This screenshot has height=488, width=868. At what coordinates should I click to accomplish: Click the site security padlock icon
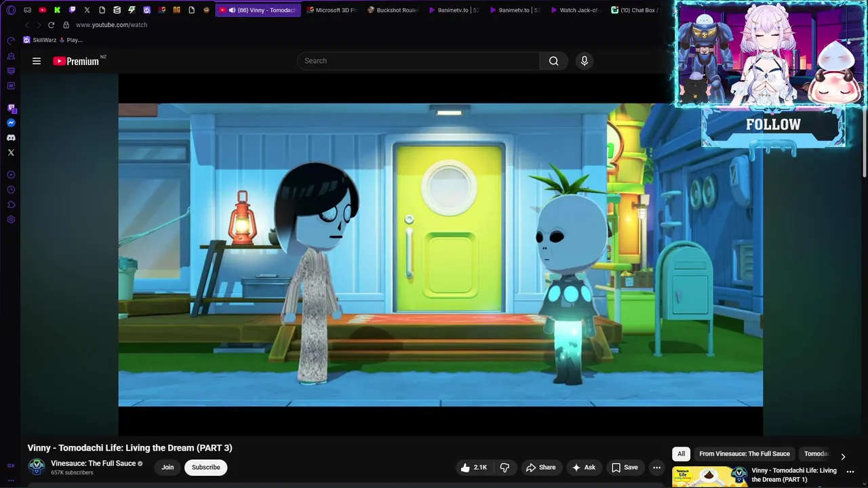(66, 25)
